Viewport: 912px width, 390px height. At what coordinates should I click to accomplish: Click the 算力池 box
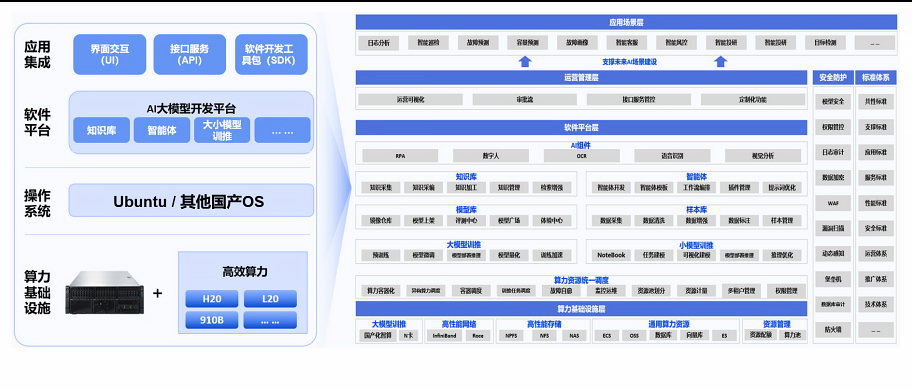[x=792, y=335]
